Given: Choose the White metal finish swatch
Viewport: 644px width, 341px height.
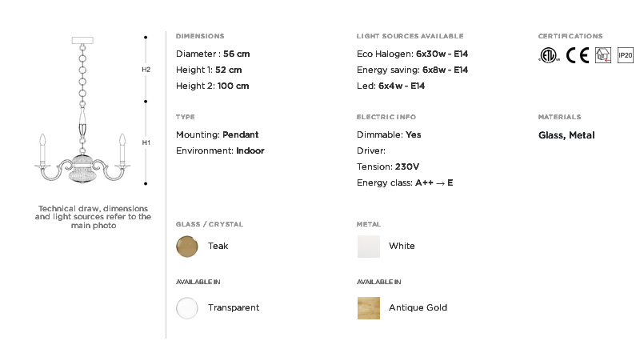Looking at the screenshot, I should 369,247.
